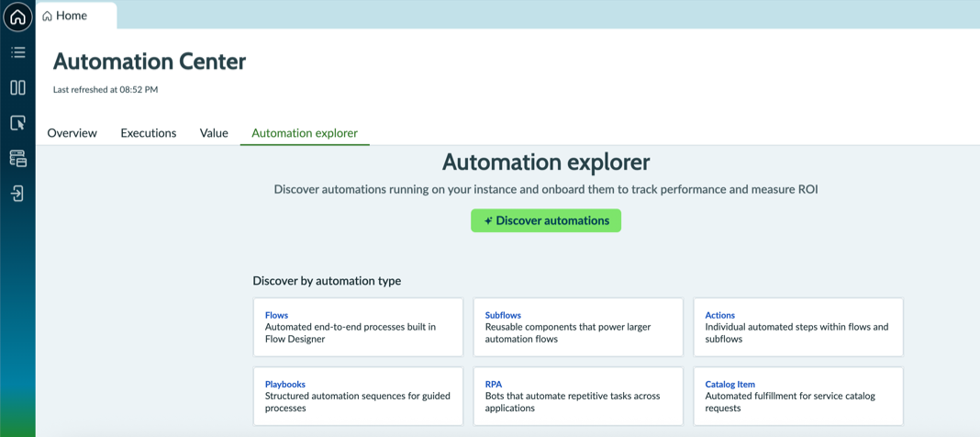Viewport: 980px width, 437px height.
Task: Switch to the Overview tab
Action: (x=72, y=133)
